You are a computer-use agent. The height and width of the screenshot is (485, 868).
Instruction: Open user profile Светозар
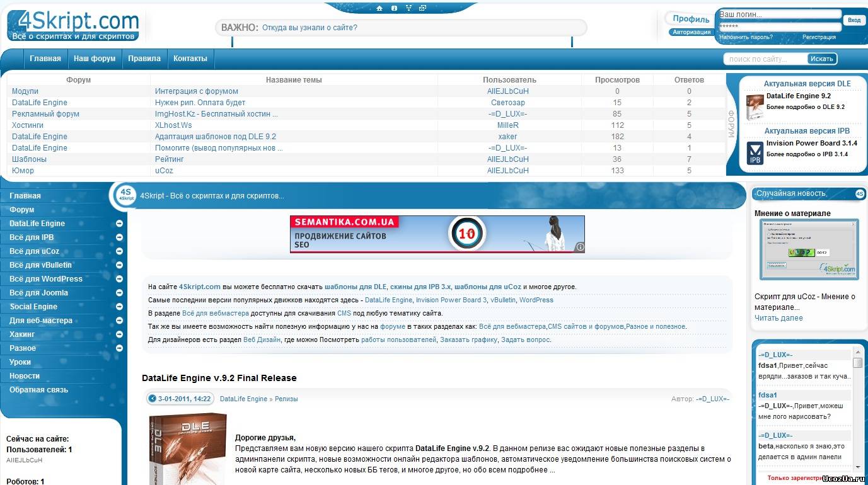pyautogui.click(x=508, y=103)
